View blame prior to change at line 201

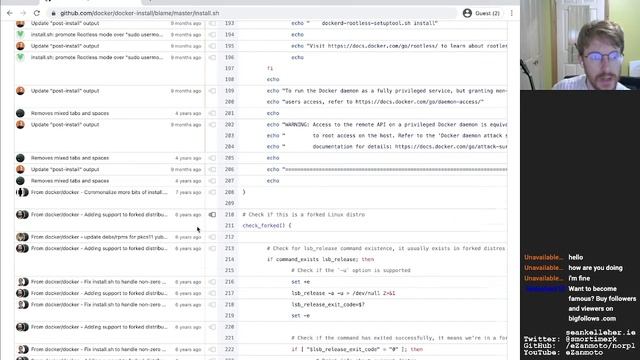[x=212, y=113]
